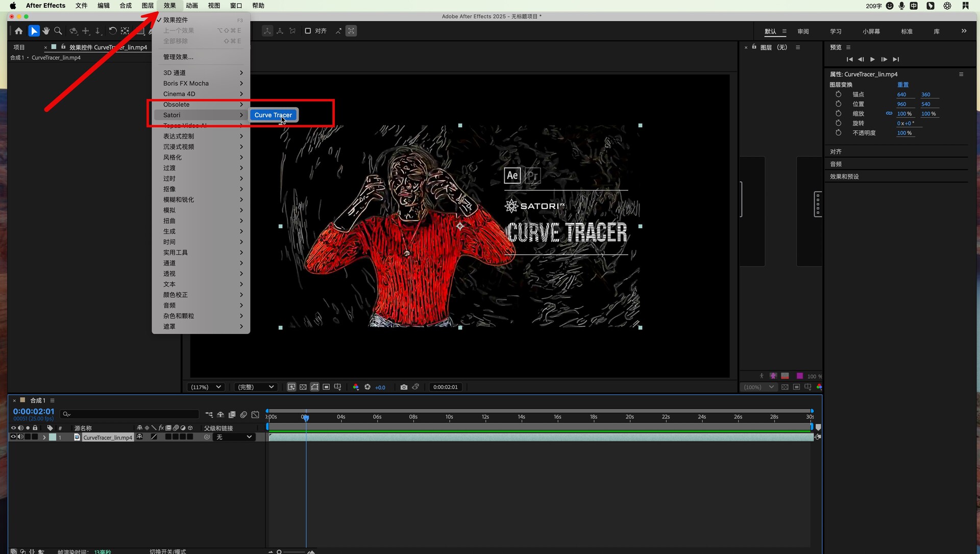Play the preview with Play button
The width and height of the screenshot is (980, 554).
(872, 59)
